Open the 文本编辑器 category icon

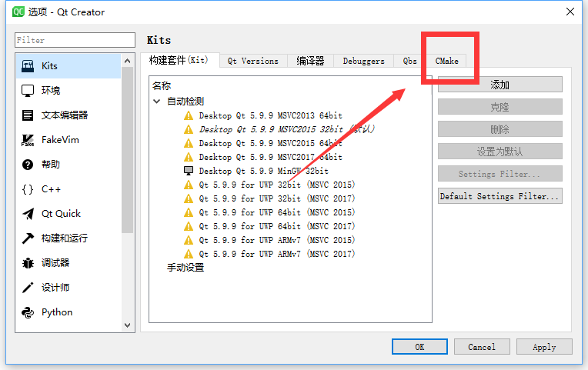click(x=28, y=115)
